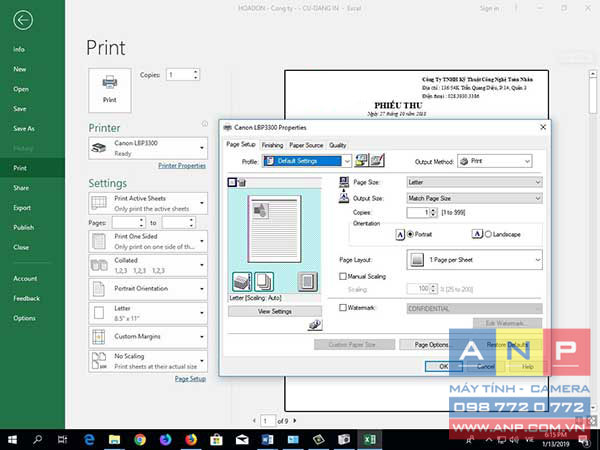Screen dimensions: 600x450
Task: Click View Settings button
Action: [x=275, y=311]
